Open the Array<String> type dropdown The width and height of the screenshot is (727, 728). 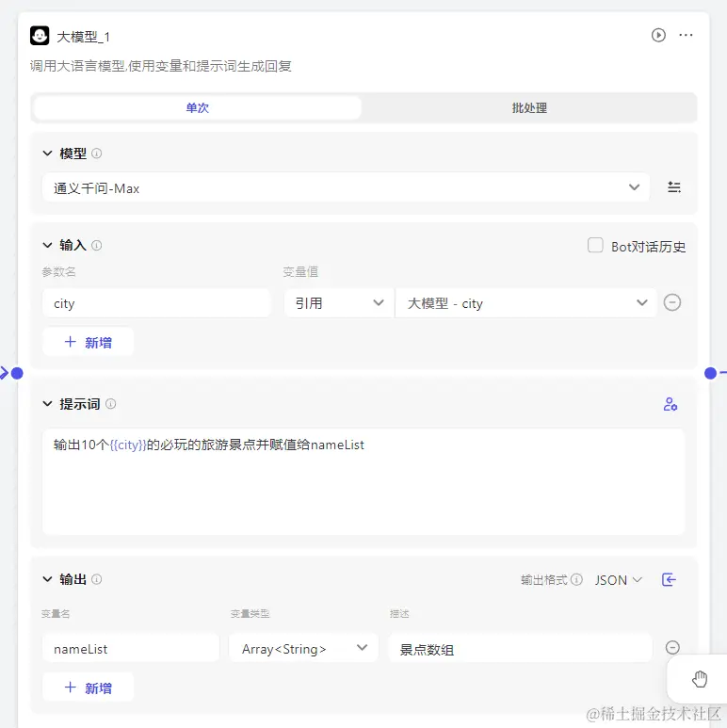click(303, 648)
